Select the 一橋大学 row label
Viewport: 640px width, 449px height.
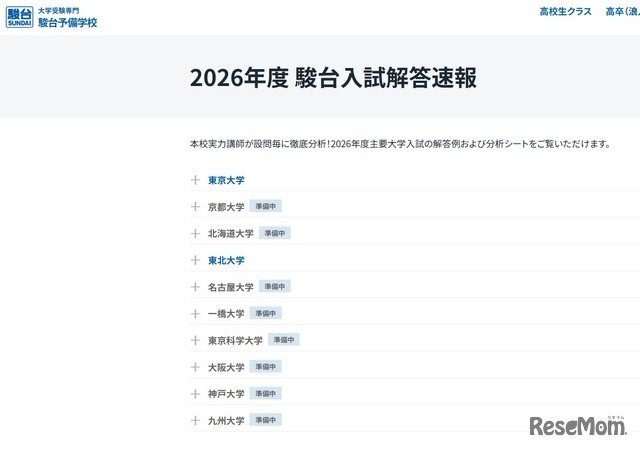point(226,313)
